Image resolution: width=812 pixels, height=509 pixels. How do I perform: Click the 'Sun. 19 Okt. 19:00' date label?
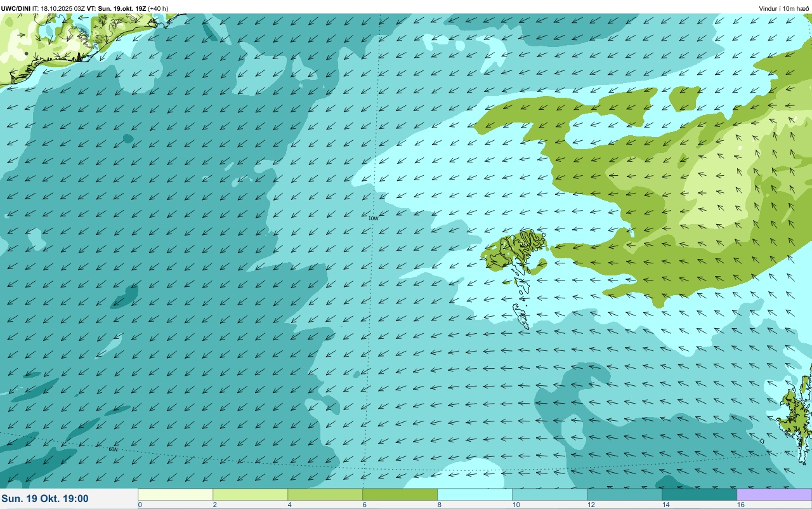[x=45, y=499]
